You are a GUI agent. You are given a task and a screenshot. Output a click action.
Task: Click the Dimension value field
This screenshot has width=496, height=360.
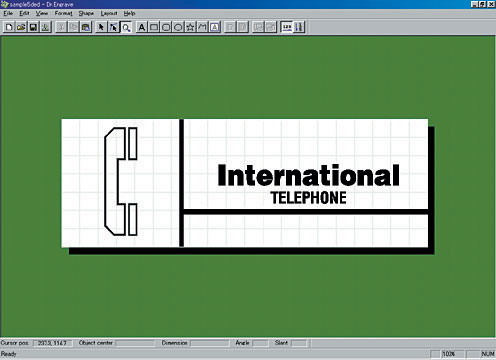(210, 343)
